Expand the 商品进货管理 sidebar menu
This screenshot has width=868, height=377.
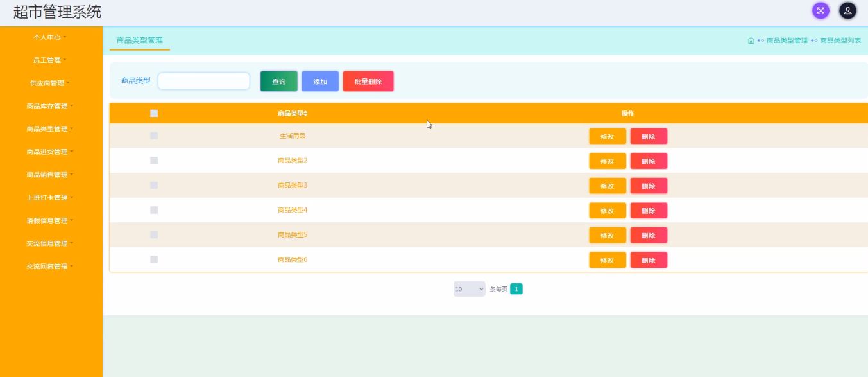[x=50, y=152]
